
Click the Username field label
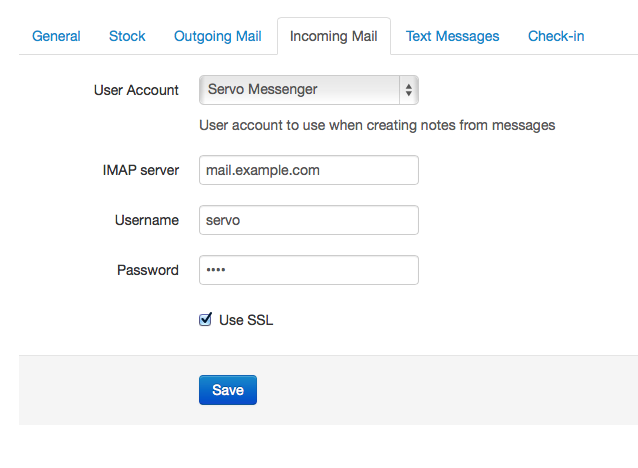click(146, 220)
